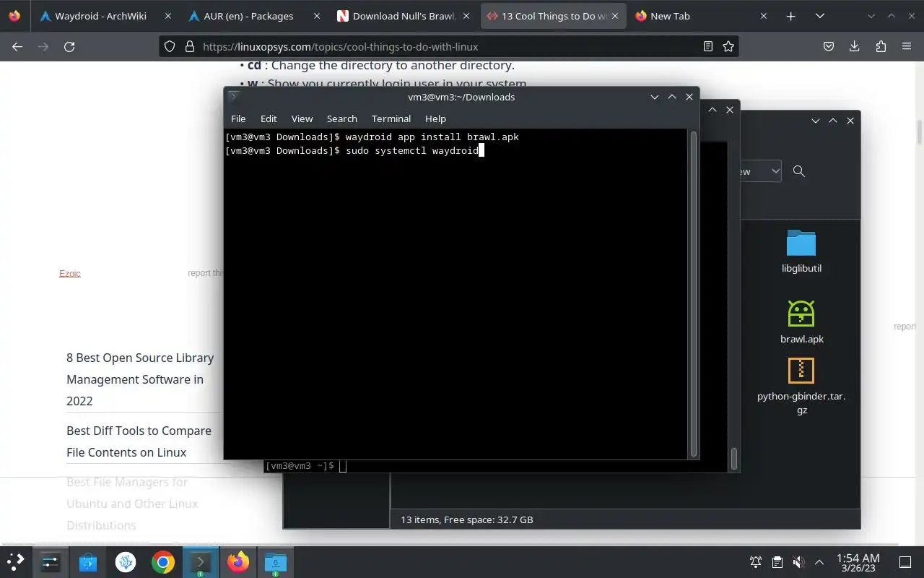Open Firefox application menu
This screenshot has width=924, height=578.
coord(907,46)
